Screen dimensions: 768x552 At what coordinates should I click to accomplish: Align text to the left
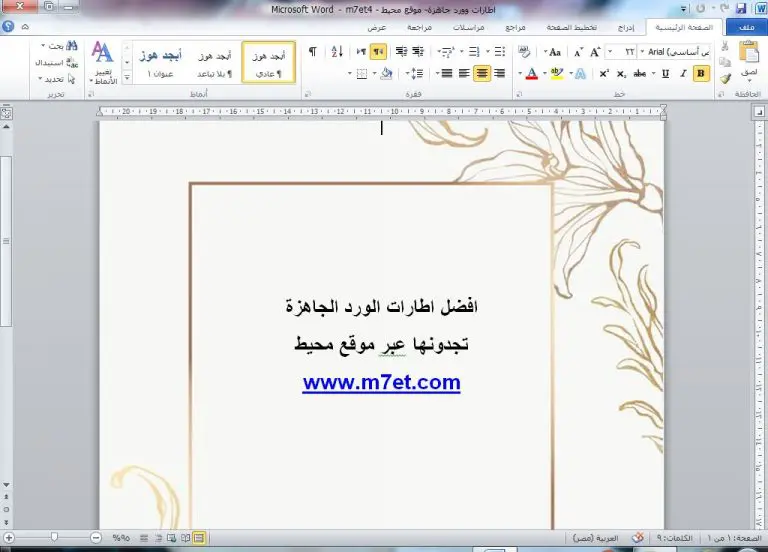(464, 73)
